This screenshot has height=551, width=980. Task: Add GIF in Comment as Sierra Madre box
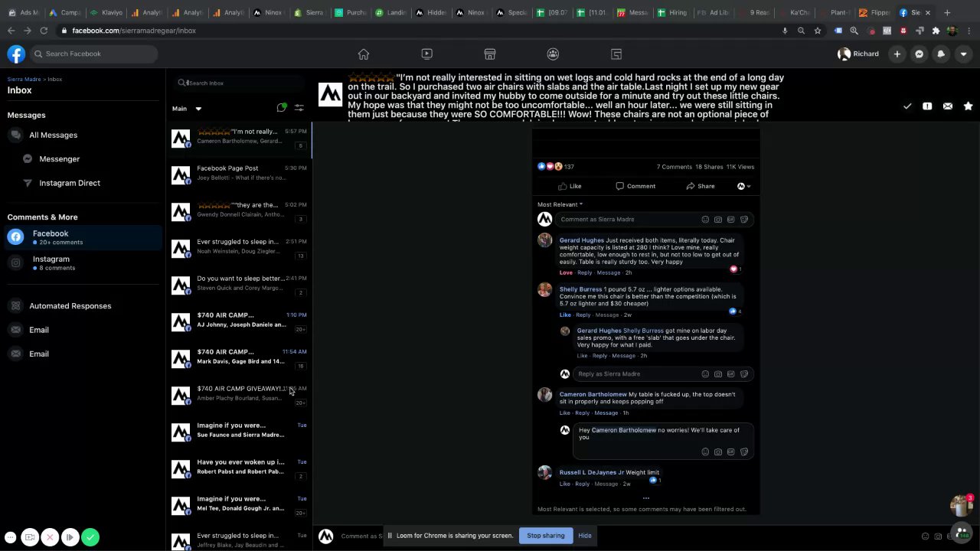(730, 220)
